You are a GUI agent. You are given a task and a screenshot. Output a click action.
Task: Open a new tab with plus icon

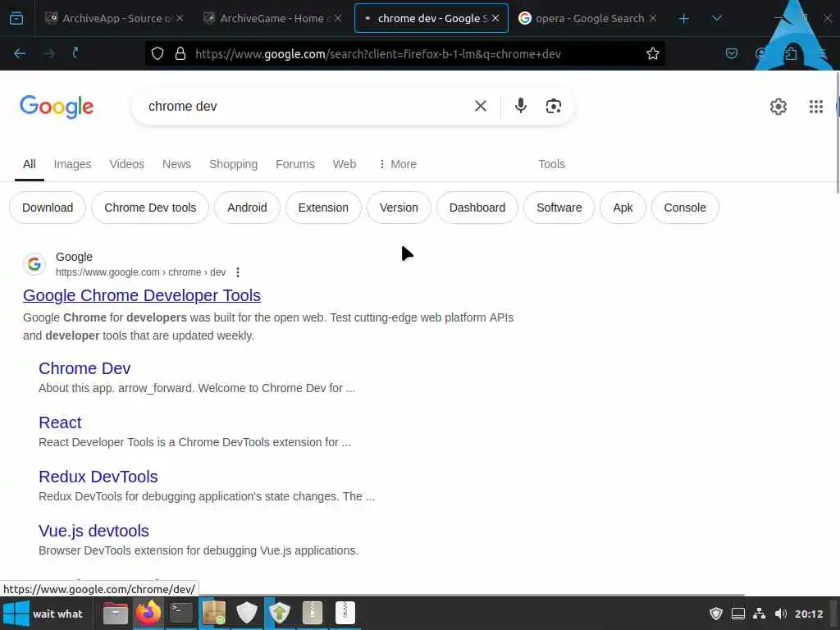[x=683, y=19]
